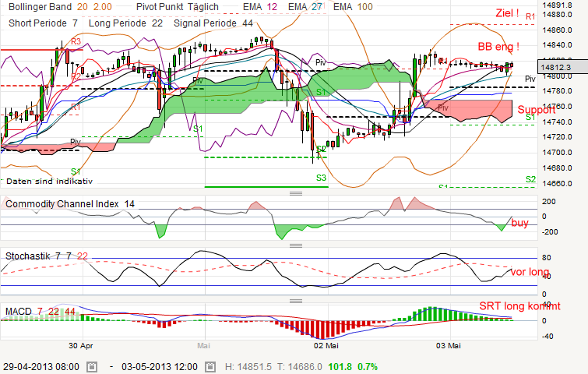Click the Bollinger Band 20 2.00 indicator label
This screenshot has width=588, height=374.
coord(60,7)
